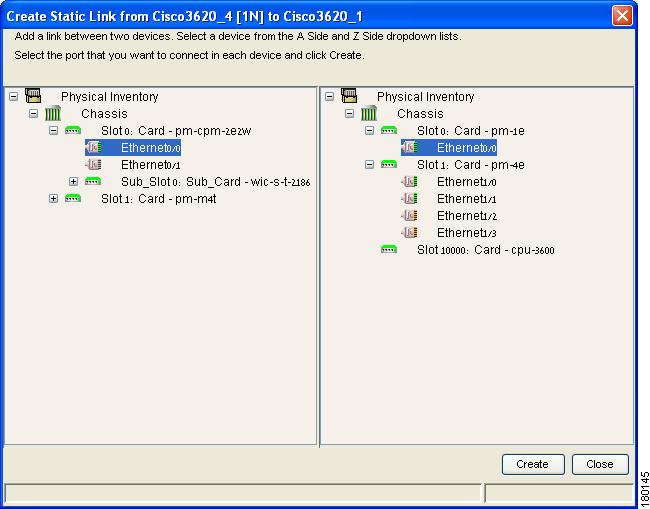The height and width of the screenshot is (509, 650).
Task: Collapse Physical Inventory in the left pane
Action: click(x=14, y=97)
